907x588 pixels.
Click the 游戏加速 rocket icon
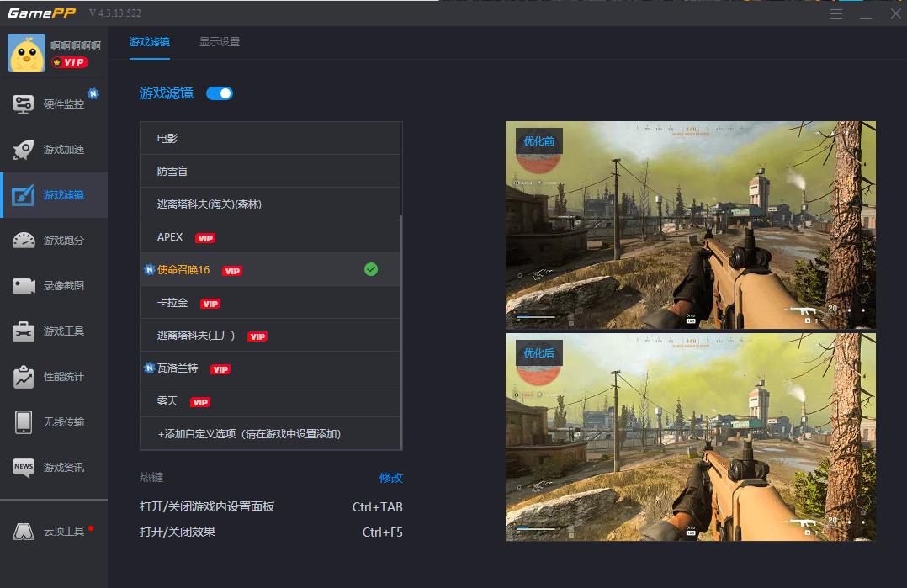[x=24, y=149]
